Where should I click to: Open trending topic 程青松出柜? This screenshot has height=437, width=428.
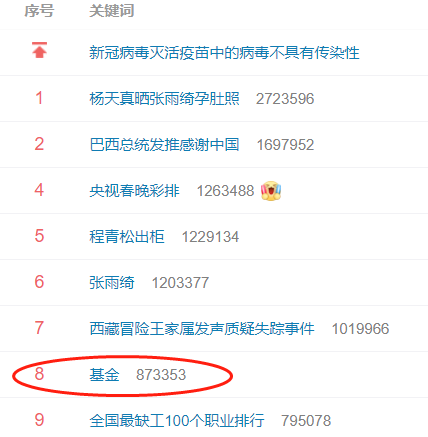(127, 237)
